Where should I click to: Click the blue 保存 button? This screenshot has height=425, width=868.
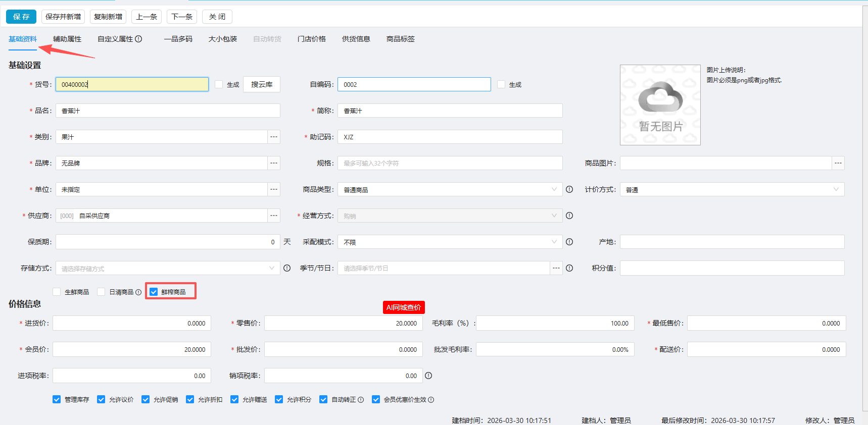point(21,17)
